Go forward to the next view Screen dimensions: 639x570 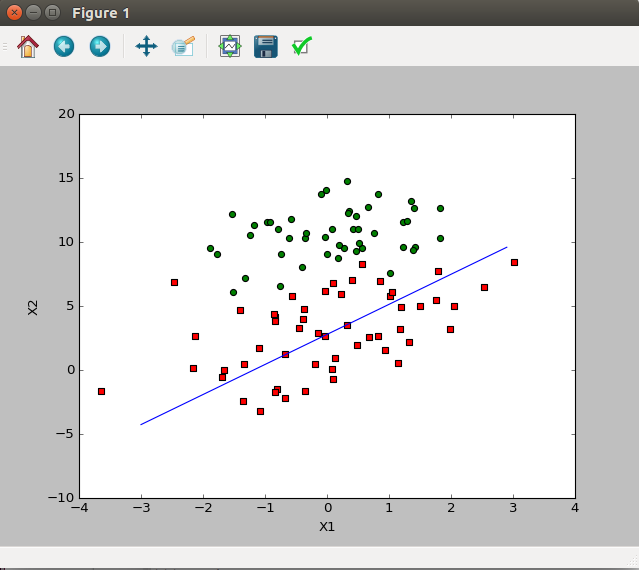coord(100,46)
